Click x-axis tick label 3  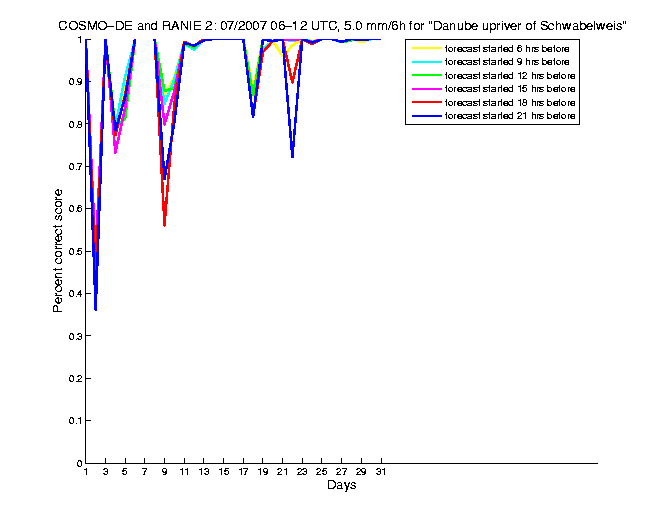(105, 472)
